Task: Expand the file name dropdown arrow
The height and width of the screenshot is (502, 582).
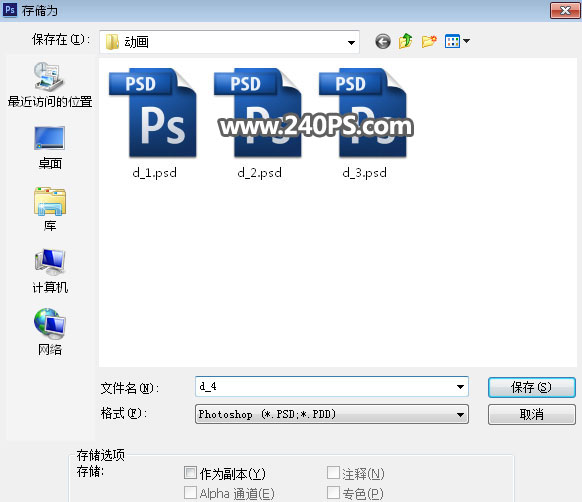Action: (460, 387)
